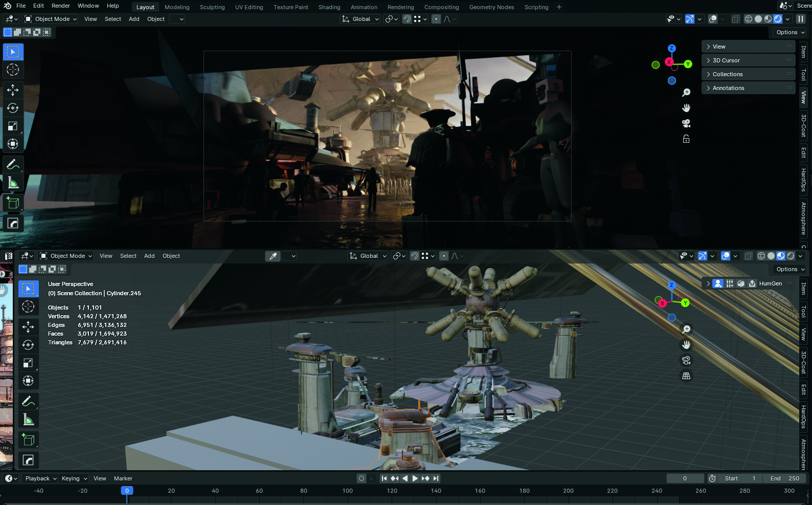Activate the Move tool in the upper viewport
This screenshot has width=812, height=505.
(13, 90)
